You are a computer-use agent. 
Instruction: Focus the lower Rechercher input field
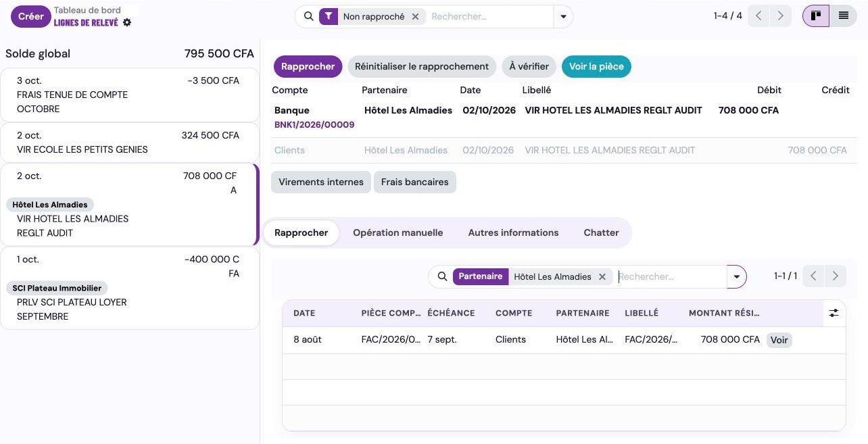pos(671,276)
